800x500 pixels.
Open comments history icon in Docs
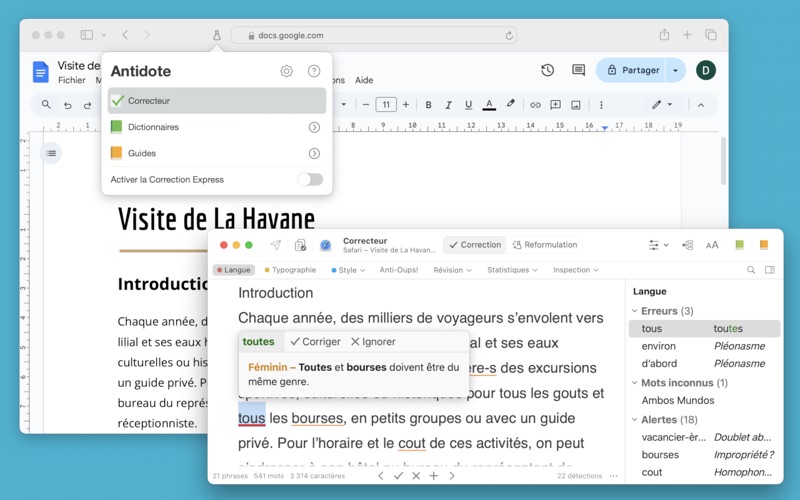point(578,70)
